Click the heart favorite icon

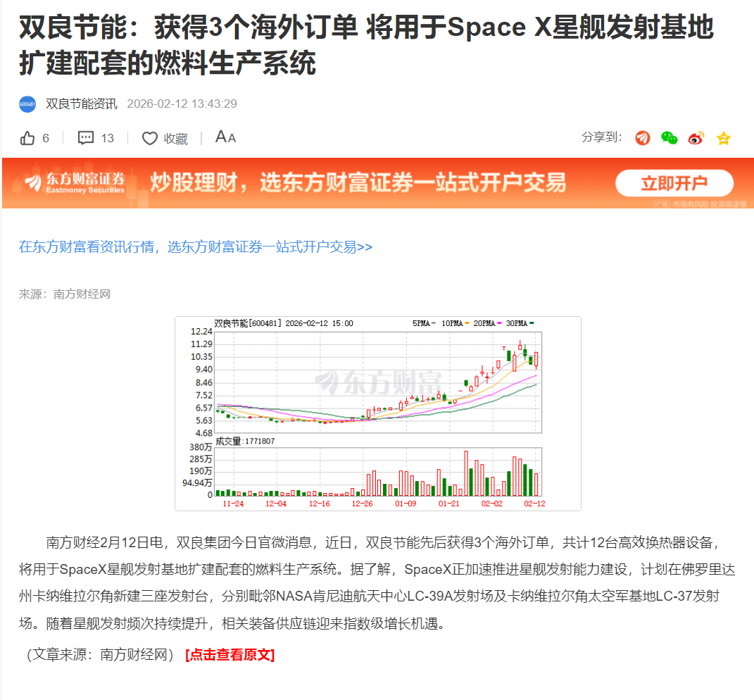tap(149, 139)
